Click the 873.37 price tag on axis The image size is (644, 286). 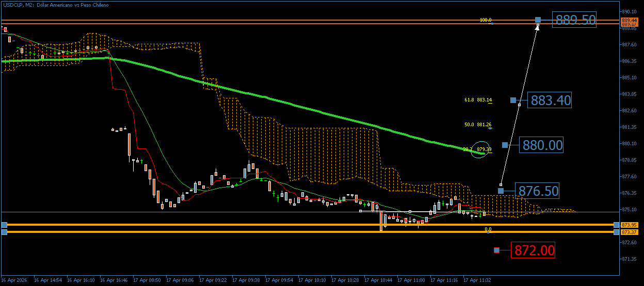tap(630, 232)
